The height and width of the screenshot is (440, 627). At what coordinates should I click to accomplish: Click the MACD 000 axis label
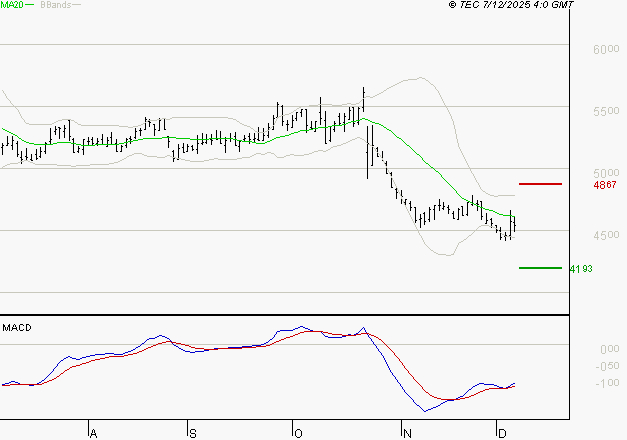[610, 349]
